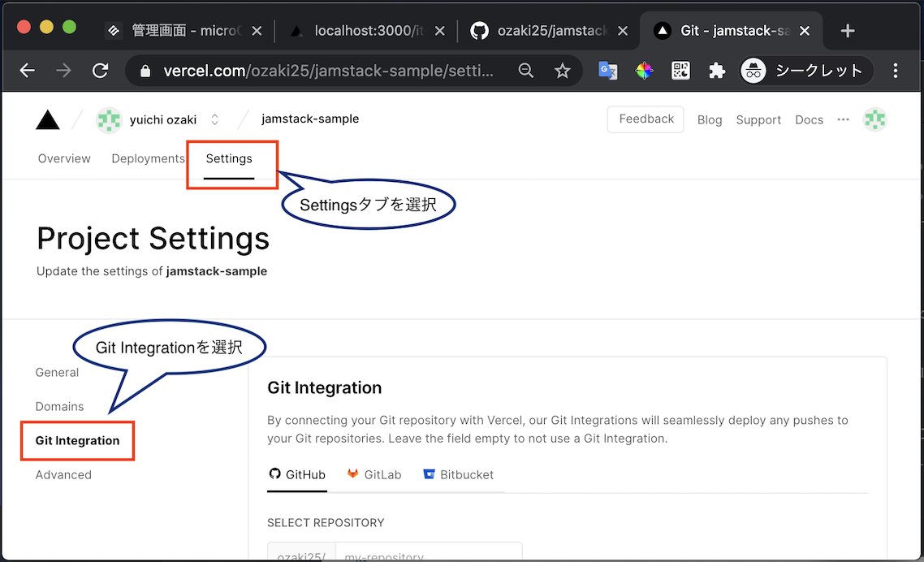This screenshot has height=562, width=924.
Task: Open the three-dots more menu
Action: click(x=844, y=119)
